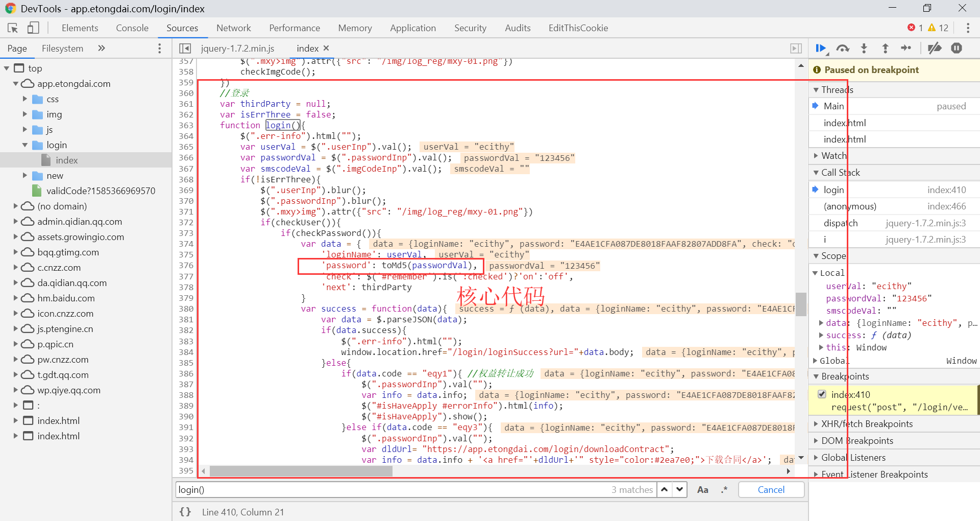Screen dimensions: 980x521
Task: Resume script execution
Action: tap(821, 49)
